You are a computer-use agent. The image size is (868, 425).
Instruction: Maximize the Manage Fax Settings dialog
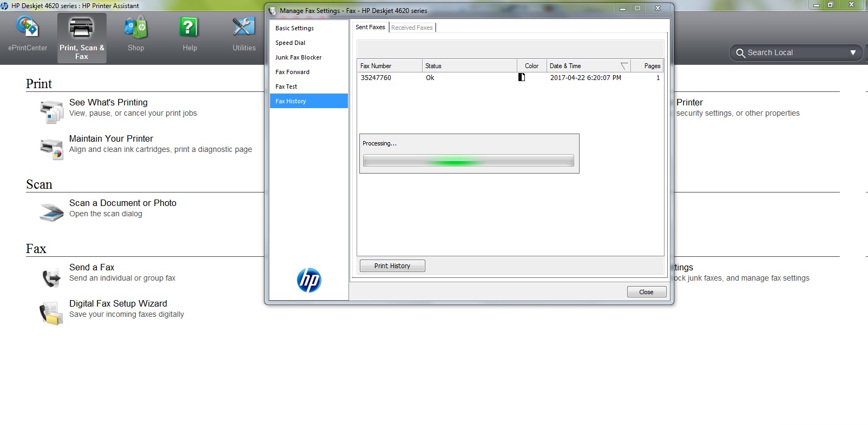tap(637, 8)
